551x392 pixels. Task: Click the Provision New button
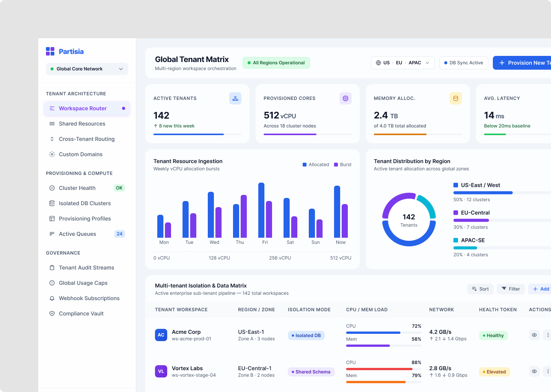tap(522, 63)
